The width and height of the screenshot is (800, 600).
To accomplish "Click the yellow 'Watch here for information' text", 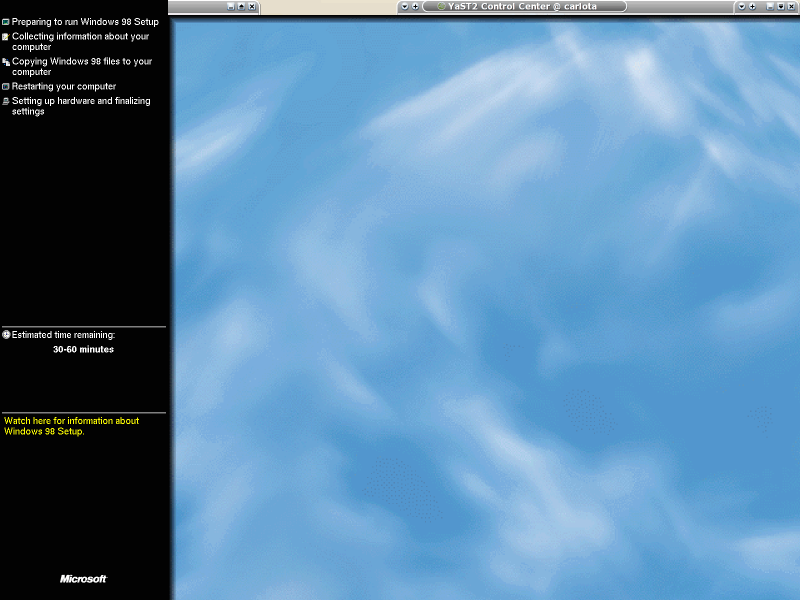I will click(71, 426).
